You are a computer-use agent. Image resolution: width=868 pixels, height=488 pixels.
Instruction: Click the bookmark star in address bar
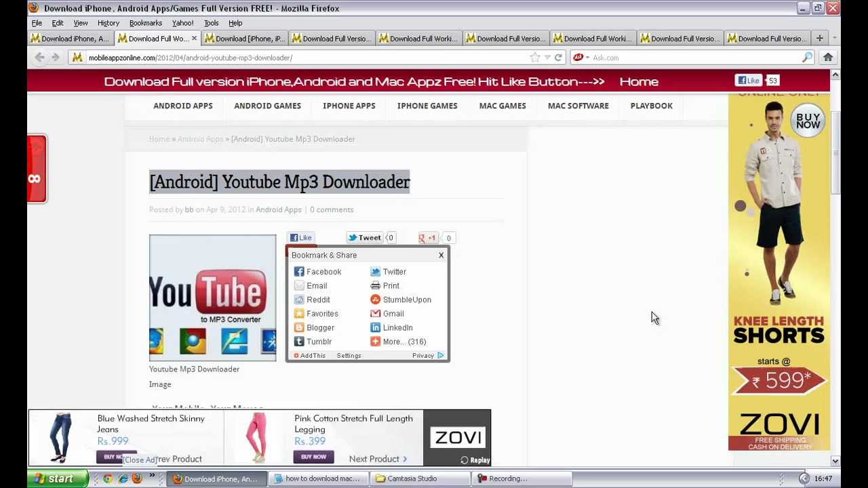click(x=534, y=58)
